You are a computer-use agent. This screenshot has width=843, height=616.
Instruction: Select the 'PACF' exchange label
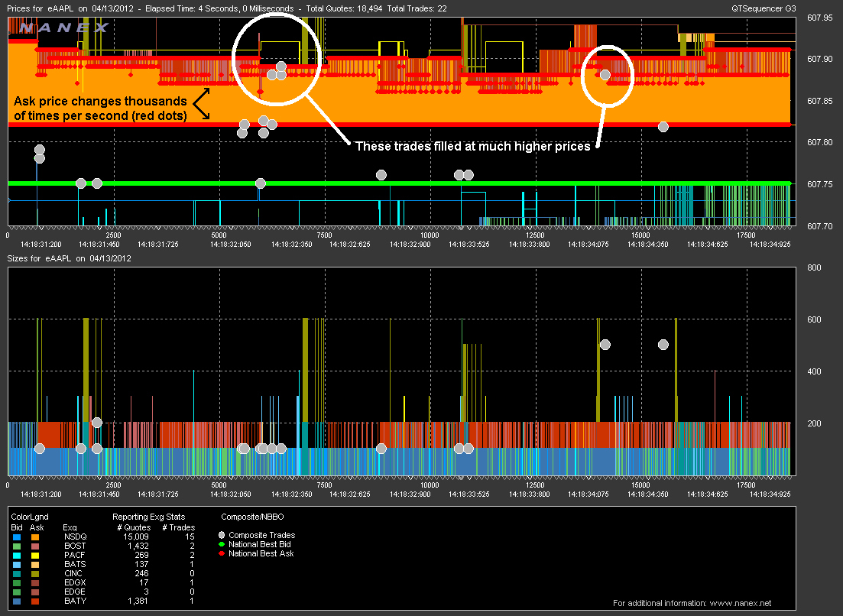[x=75, y=555]
